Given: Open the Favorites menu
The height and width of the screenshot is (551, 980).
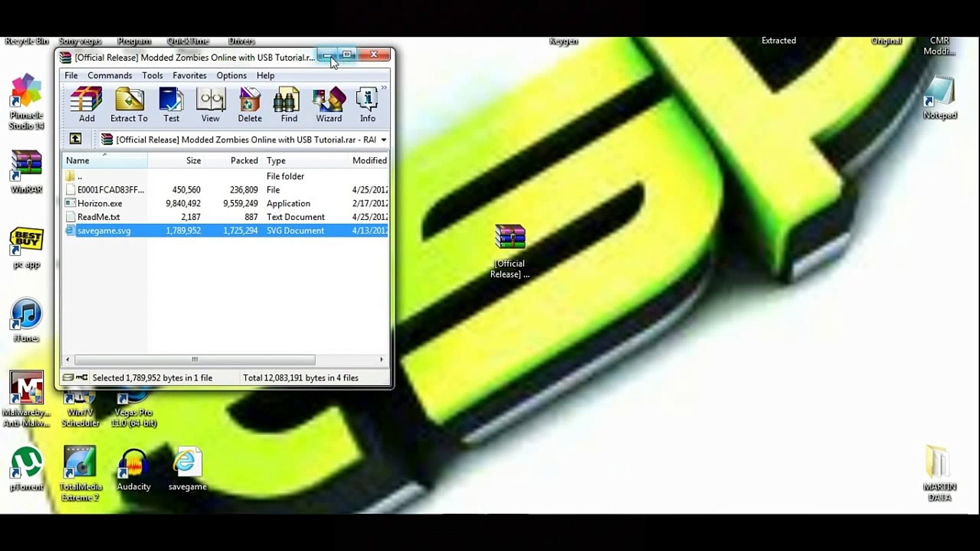Looking at the screenshot, I should coord(189,76).
